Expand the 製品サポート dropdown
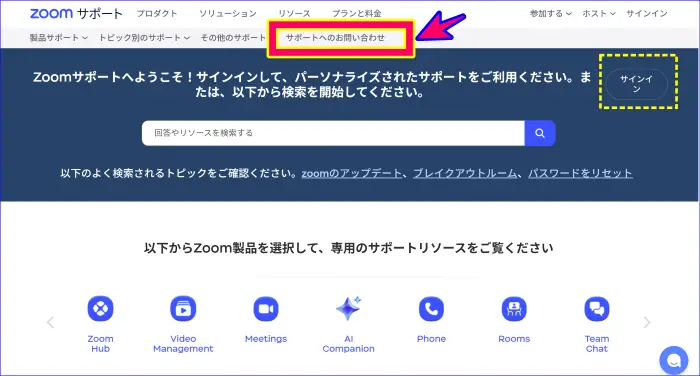 click(58, 38)
